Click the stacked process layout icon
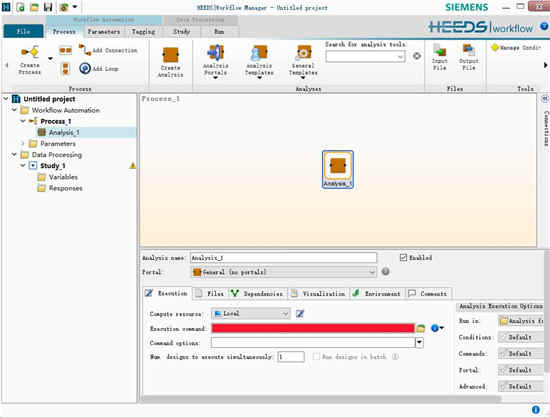Screen dimensions: 550x418 [x=65, y=69]
